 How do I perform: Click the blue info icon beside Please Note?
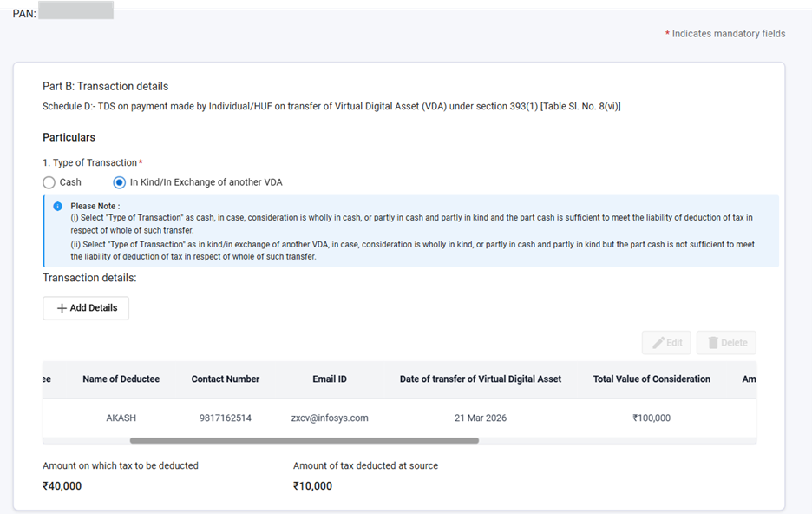[x=57, y=206]
